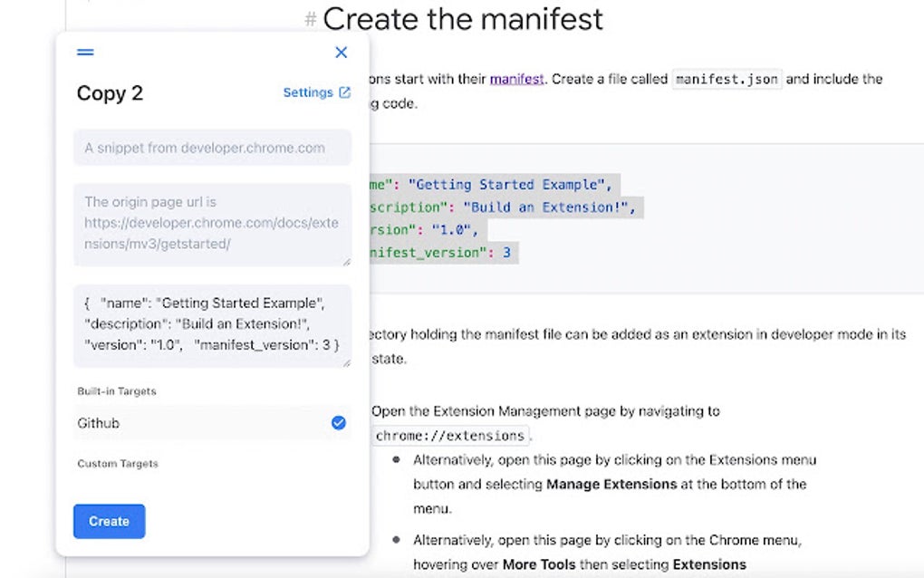
Task: Close the Copy 2 popup
Action: (341, 53)
